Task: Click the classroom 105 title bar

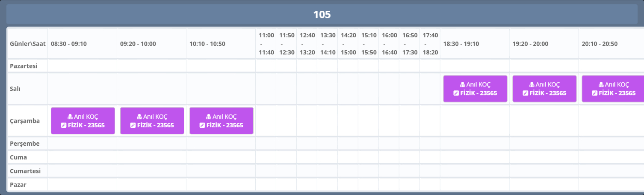Action: coord(322,15)
